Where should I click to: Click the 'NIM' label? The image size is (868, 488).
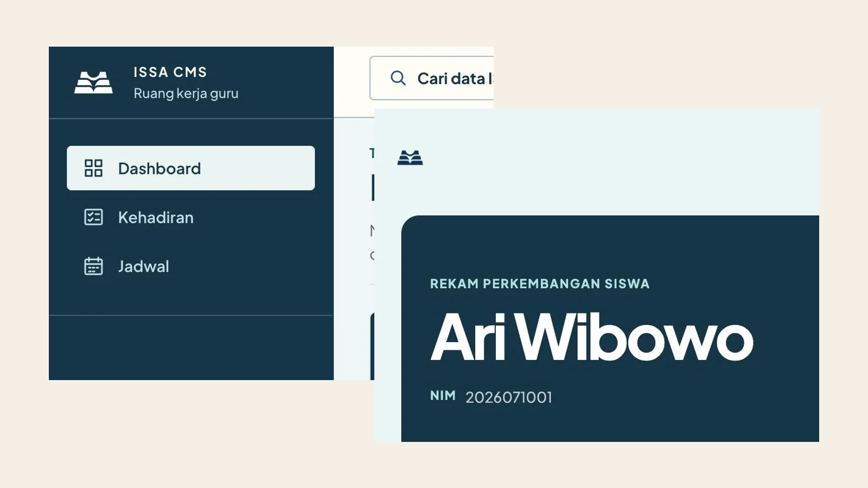[443, 396]
